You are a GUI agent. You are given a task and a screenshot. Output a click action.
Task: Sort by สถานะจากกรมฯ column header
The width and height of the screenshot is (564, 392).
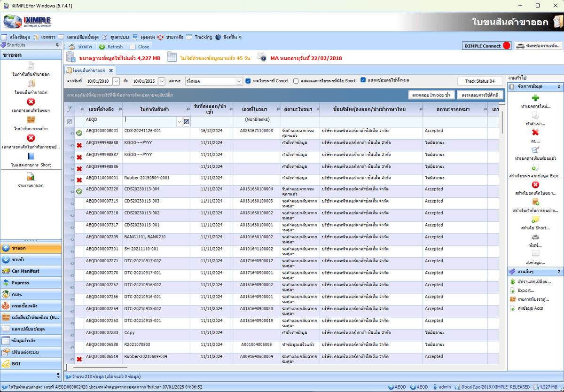[x=455, y=109]
